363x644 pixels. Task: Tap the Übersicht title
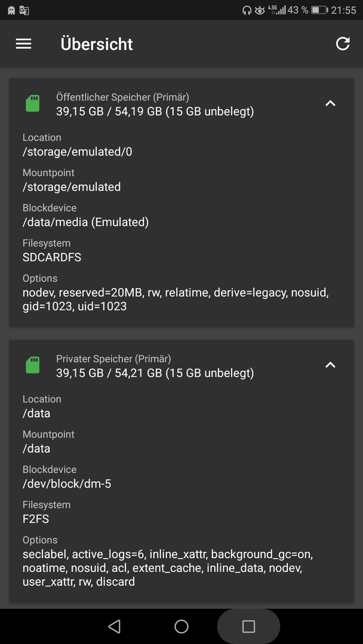point(97,44)
